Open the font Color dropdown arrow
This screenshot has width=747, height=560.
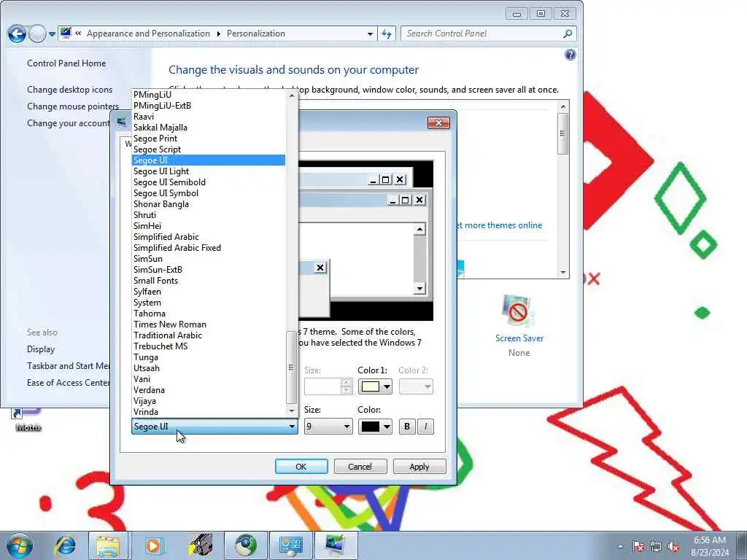pyautogui.click(x=387, y=427)
